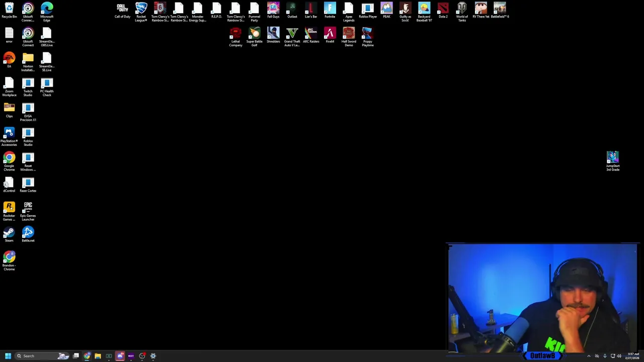Viewport: 644px width, 362px height.
Task: Open the Norton Installation folder
Action: click(x=28, y=62)
